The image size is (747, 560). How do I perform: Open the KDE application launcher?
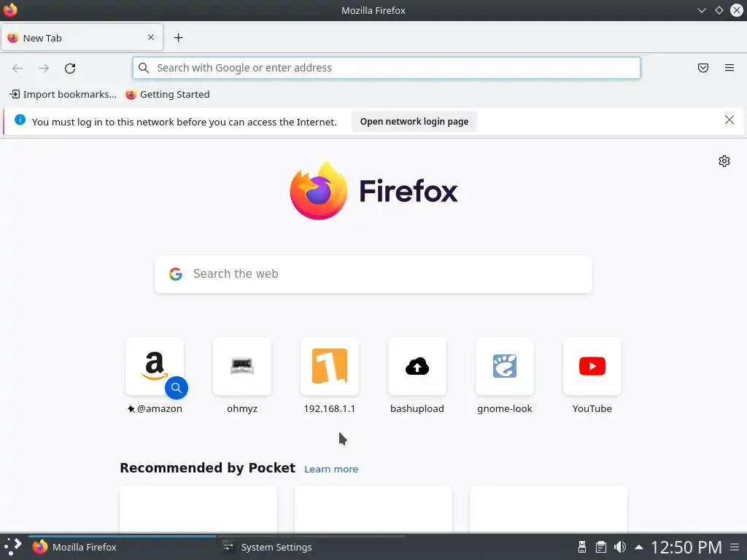[x=13, y=547]
